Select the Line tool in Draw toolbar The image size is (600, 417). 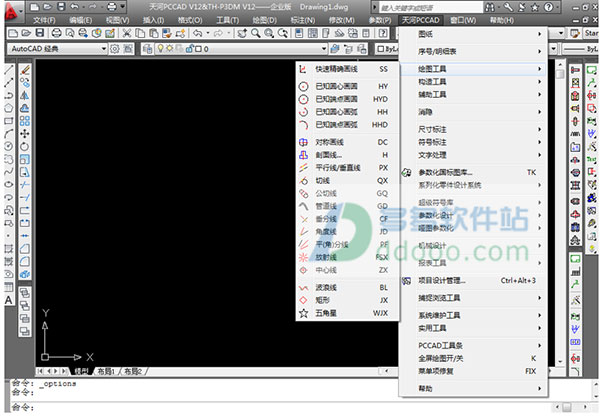click(x=9, y=70)
